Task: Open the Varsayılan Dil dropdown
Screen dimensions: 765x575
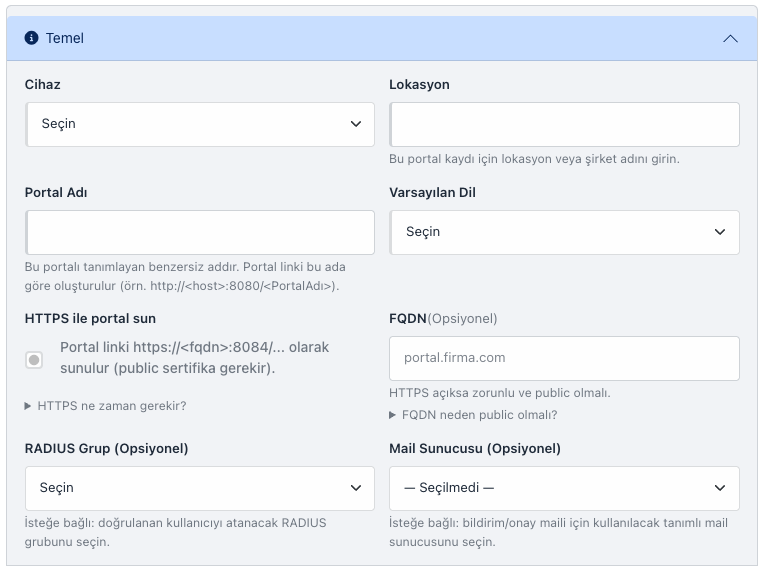Action: 564,232
